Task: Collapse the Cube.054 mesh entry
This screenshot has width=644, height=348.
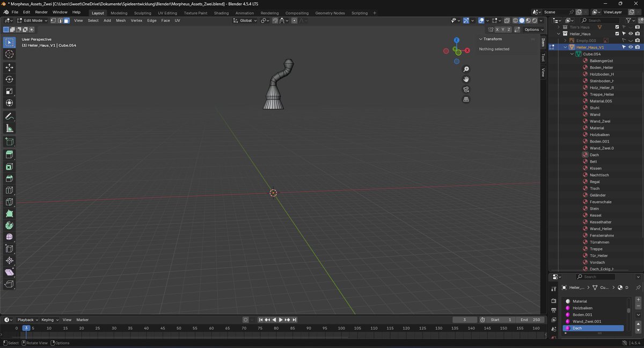Action: [572, 54]
